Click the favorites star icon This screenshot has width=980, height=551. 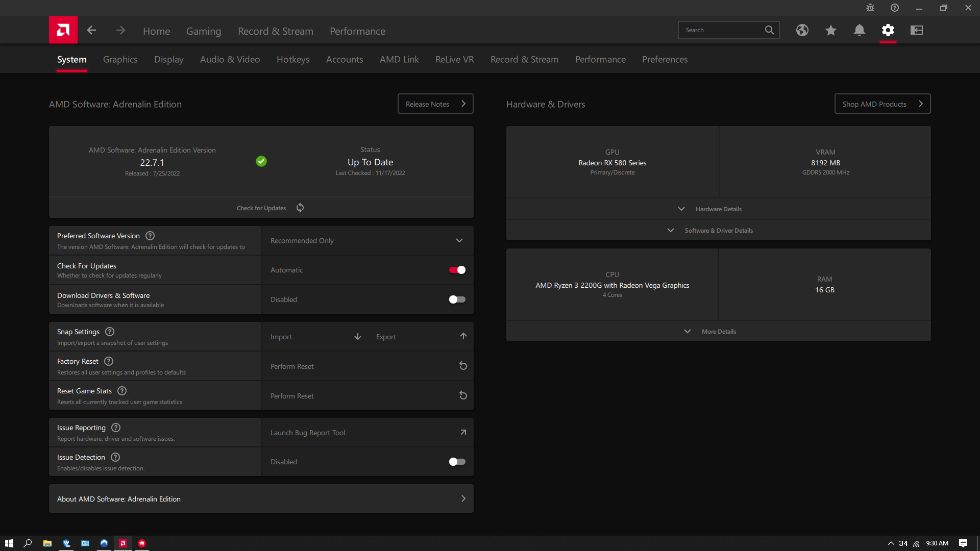[830, 30]
